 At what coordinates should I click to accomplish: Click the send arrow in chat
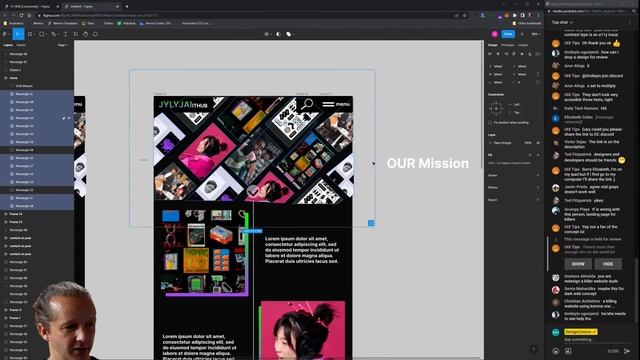click(627, 351)
